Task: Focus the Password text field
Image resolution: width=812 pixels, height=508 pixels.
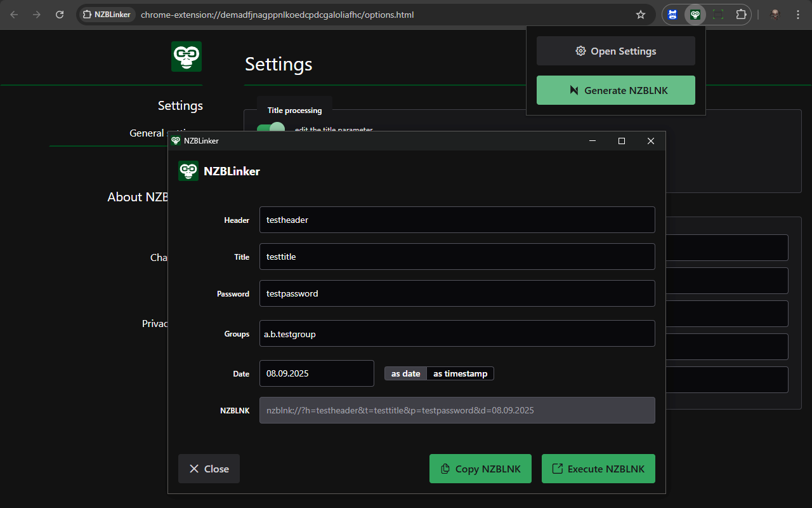Action: (457, 293)
